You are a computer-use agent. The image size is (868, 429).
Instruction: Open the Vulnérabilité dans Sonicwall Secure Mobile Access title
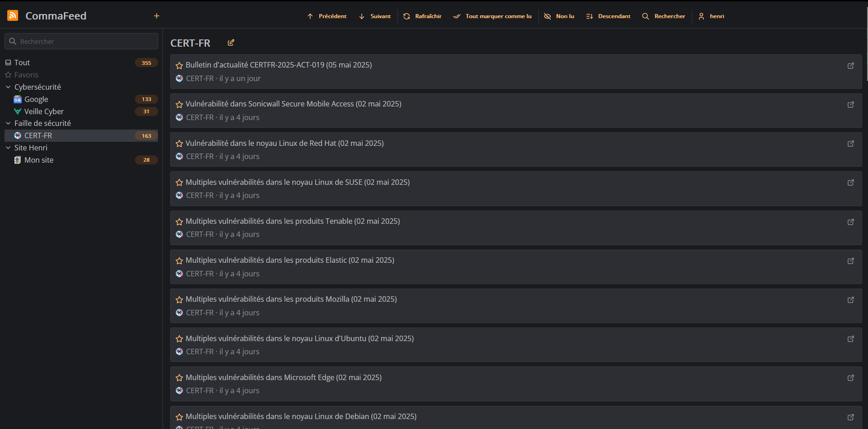(293, 104)
